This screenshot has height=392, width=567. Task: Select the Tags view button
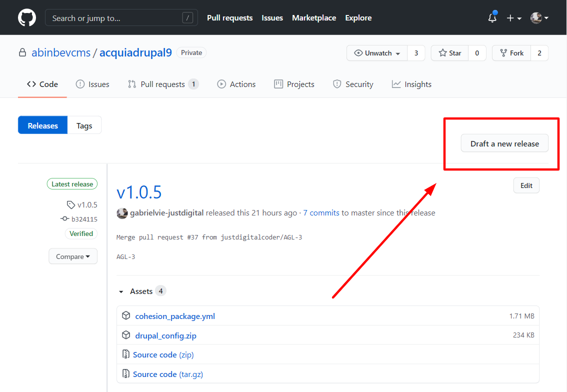point(84,125)
